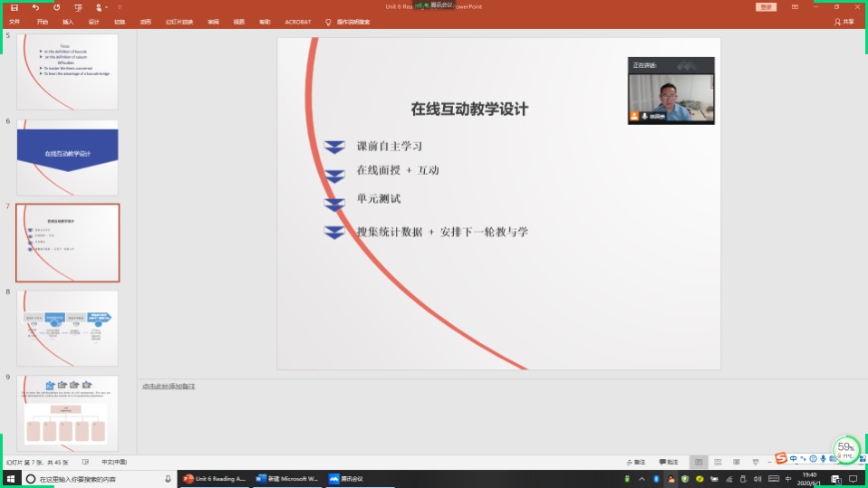Click the 登录 sign-in button
The image size is (868, 488).
767,6
